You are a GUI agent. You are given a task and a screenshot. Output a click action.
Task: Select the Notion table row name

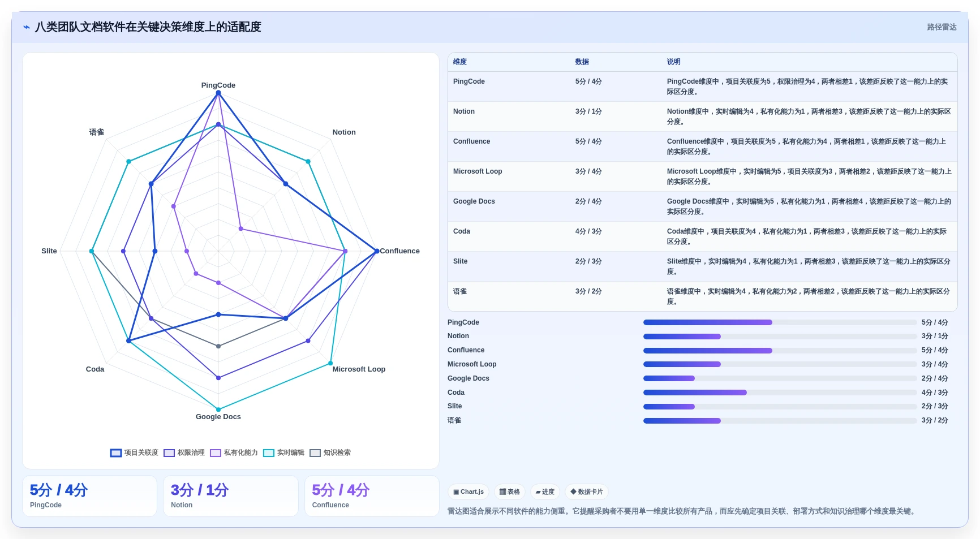[464, 111]
